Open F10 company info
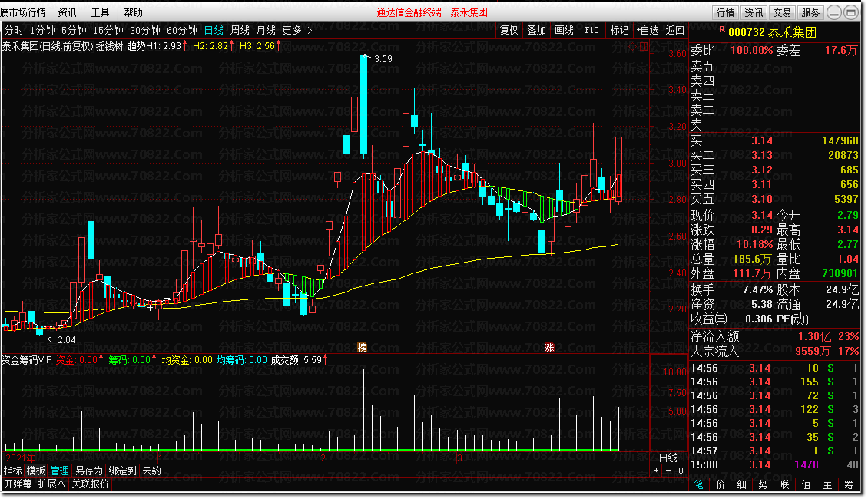Viewport: 868px width, 499px height. click(x=591, y=31)
